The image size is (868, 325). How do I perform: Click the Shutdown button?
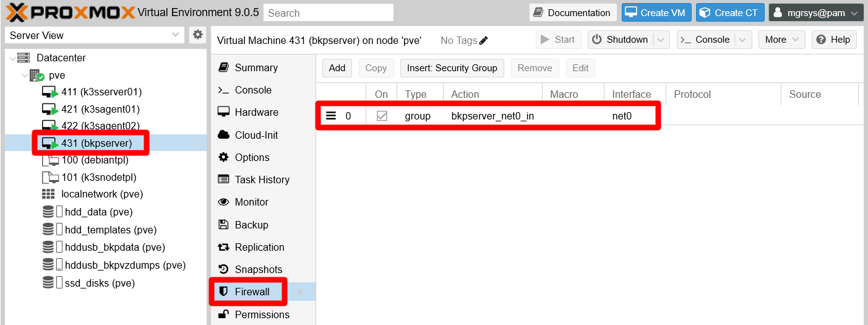pyautogui.click(x=621, y=40)
